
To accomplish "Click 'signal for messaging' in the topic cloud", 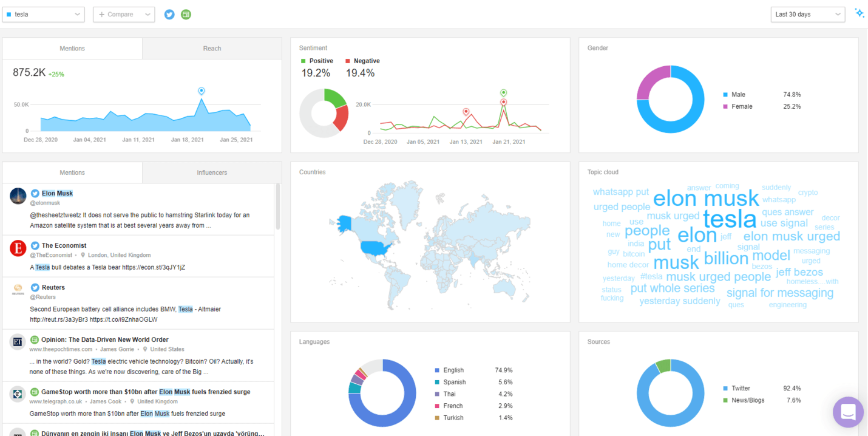I will [x=780, y=293].
